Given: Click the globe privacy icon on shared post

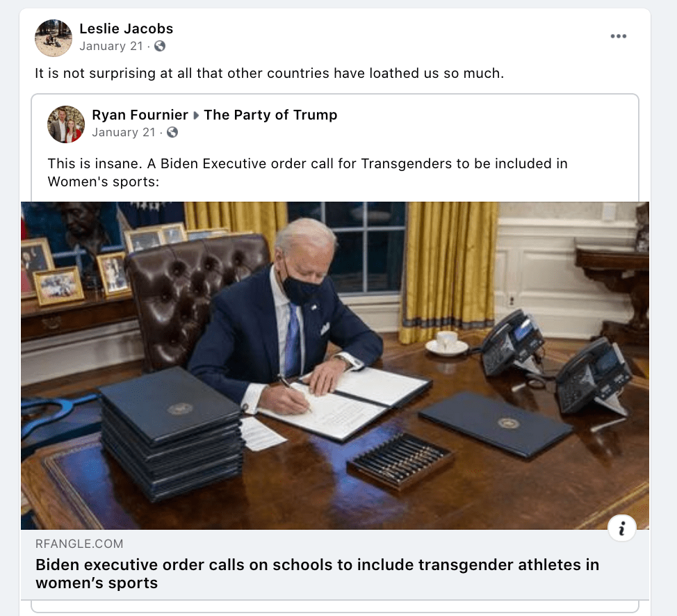Looking at the screenshot, I should click(172, 132).
